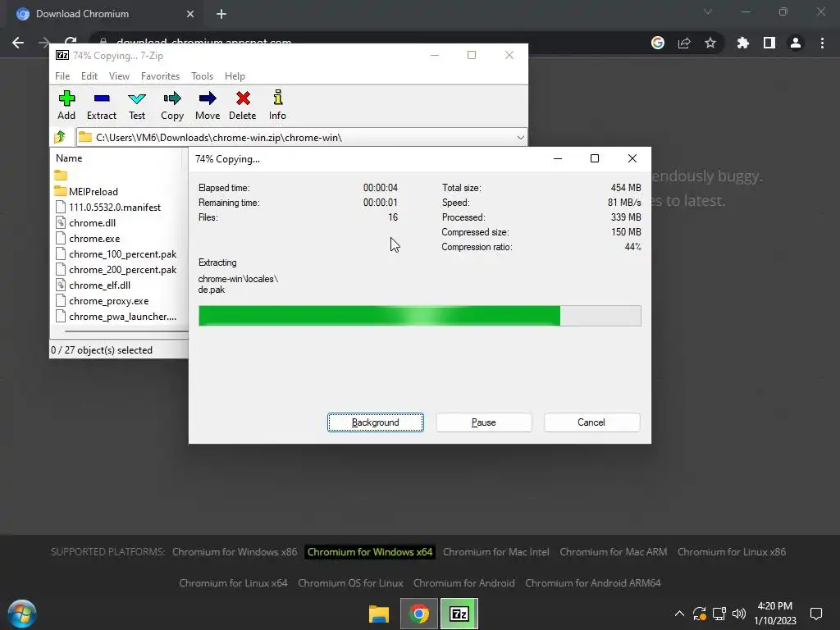Click Chromium for Mac ARM link
The image size is (840, 630).
click(x=614, y=552)
